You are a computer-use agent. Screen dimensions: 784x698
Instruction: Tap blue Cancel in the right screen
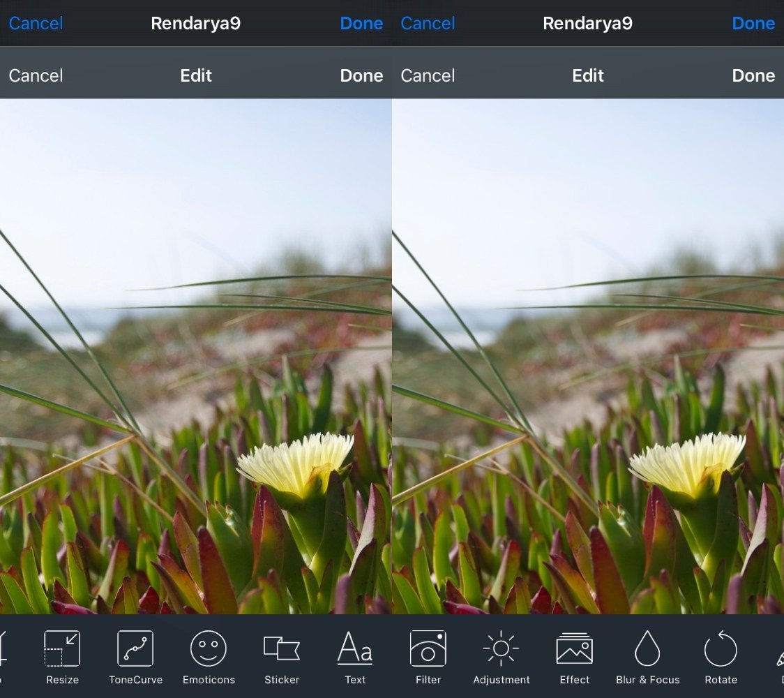(x=428, y=23)
